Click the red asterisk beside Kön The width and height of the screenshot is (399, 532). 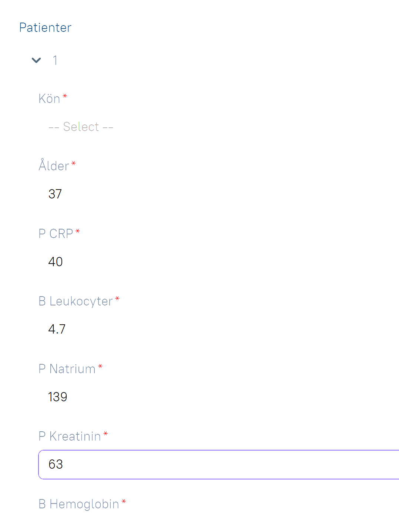(x=65, y=96)
